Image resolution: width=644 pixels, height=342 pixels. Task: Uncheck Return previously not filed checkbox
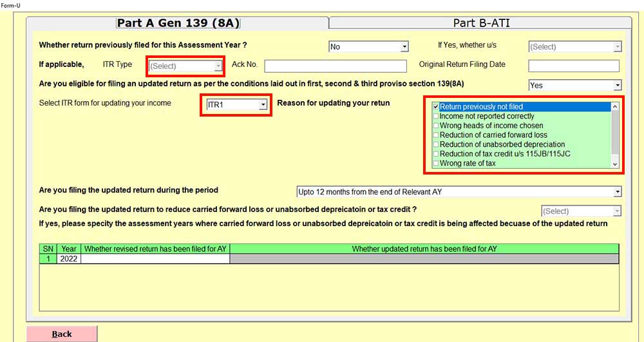(436, 107)
